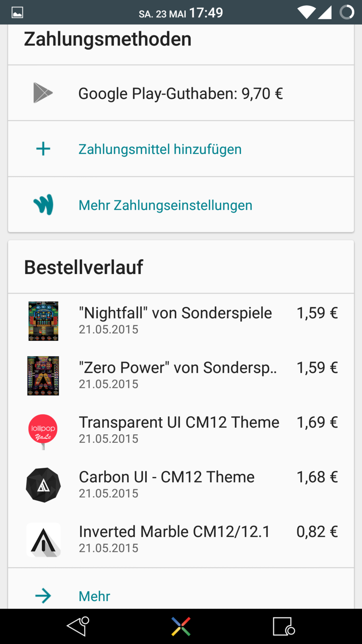Tap the screenshot notification icon in status bar
Viewport: 362px width, 644px height.
point(17,12)
